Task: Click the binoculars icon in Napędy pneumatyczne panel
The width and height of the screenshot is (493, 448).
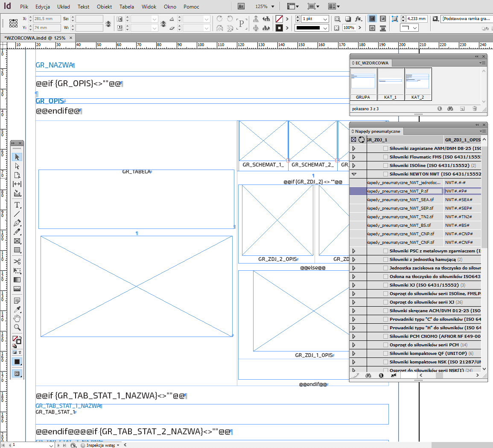Action: 368,375
